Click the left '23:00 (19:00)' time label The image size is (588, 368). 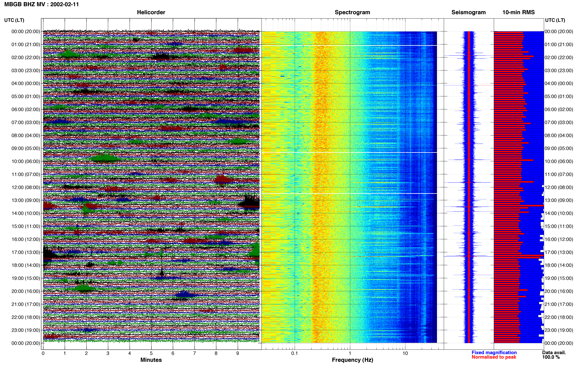click(26, 330)
